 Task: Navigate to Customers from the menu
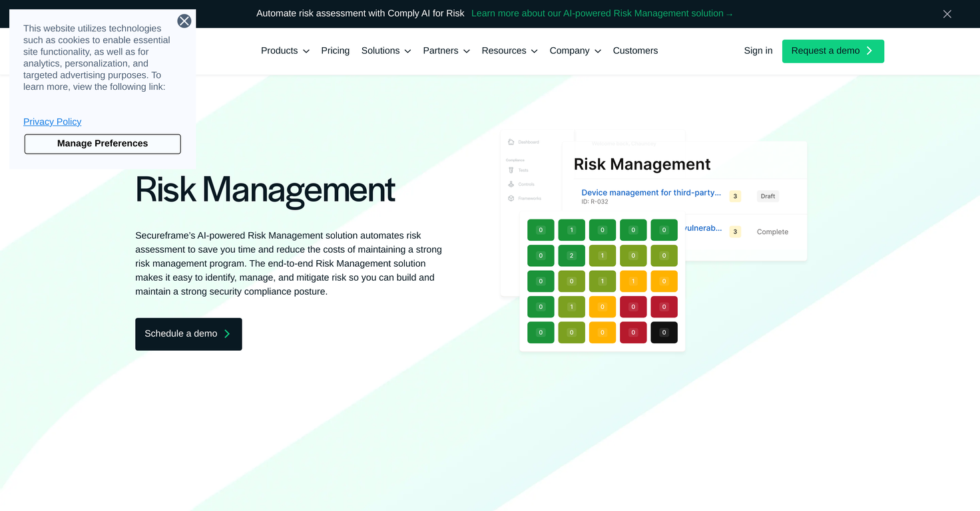[x=635, y=51]
